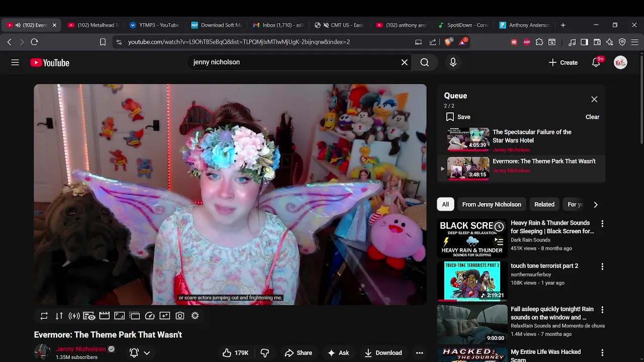The width and height of the screenshot is (644, 362).
Task: Switch to the SpotiDown browser tab
Action: [x=464, y=25]
